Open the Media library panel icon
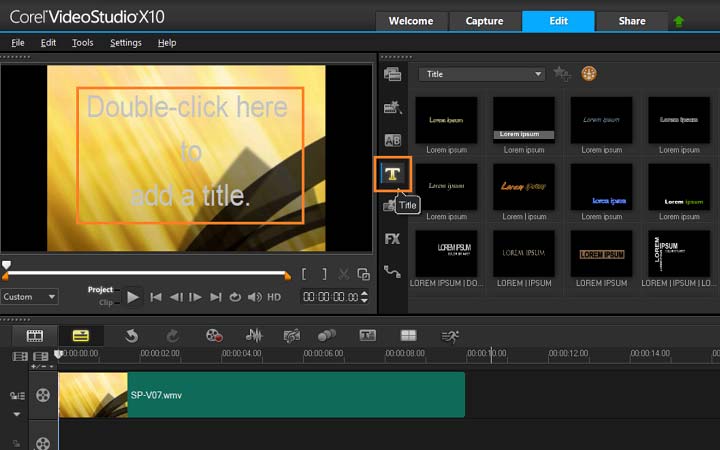This screenshot has width=720, height=450. [x=392, y=75]
